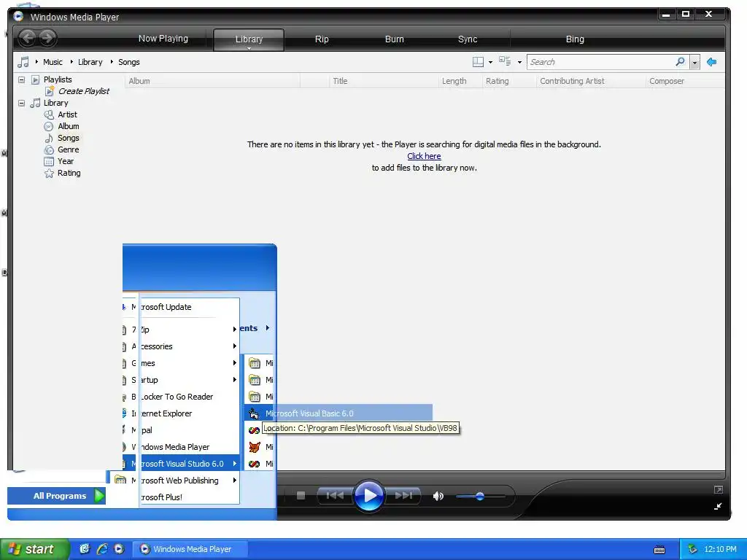Select Playlists in the navigation tree
This screenshot has width=747, height=560.
(x=58, y=79)
